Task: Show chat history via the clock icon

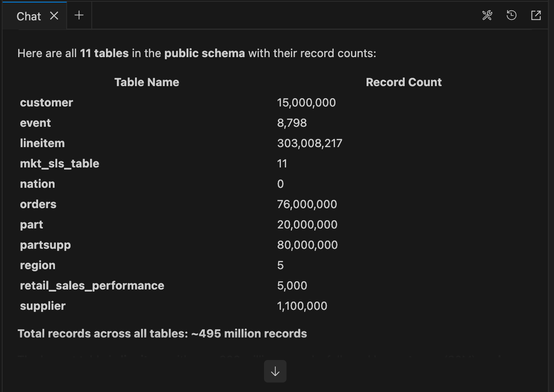Action: (511, 15)
